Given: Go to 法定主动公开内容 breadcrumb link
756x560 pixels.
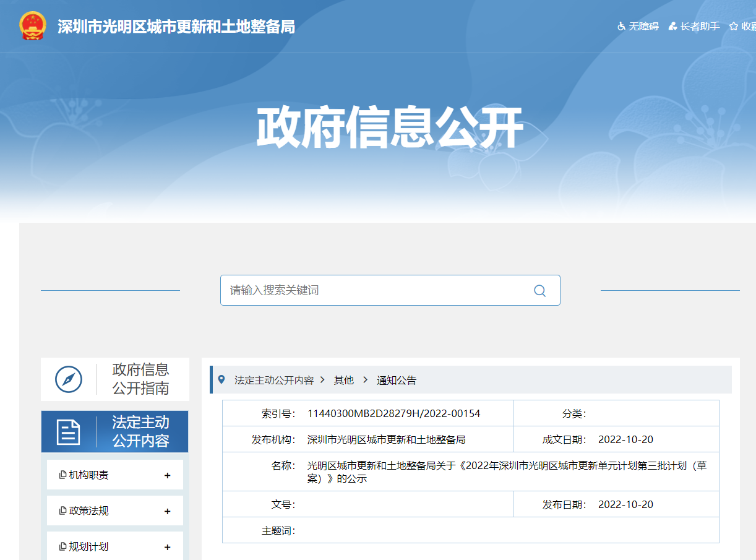Looking at the screenshot, I should (274, 380).
